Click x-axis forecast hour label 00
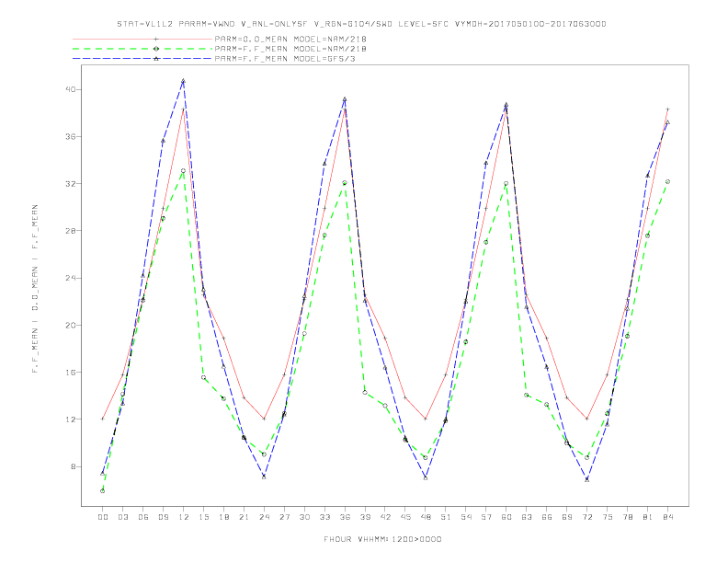Viewport: 728px width, 563px height. click(x=103, y=517)
